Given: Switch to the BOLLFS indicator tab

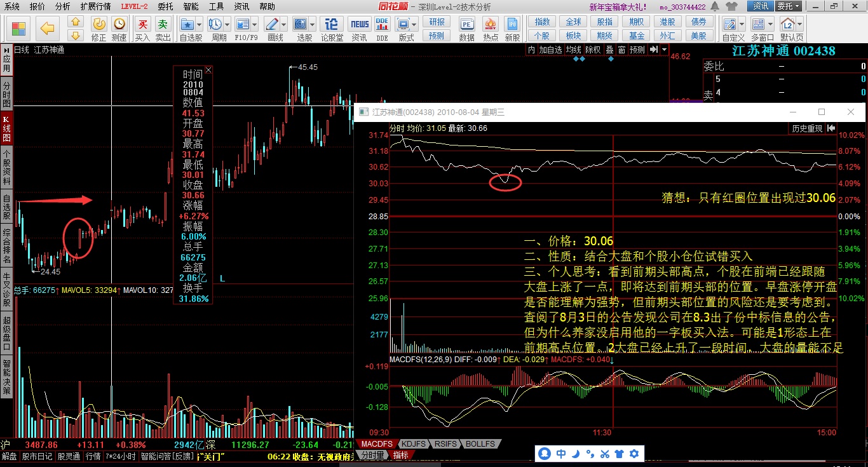Looking at the screenshot, I should tap(480, 444).
